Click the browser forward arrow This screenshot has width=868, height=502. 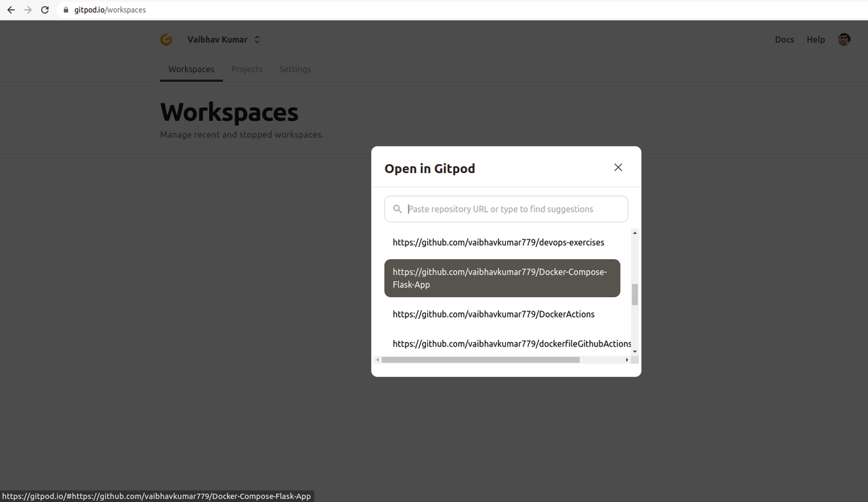[x=27, y=9]
